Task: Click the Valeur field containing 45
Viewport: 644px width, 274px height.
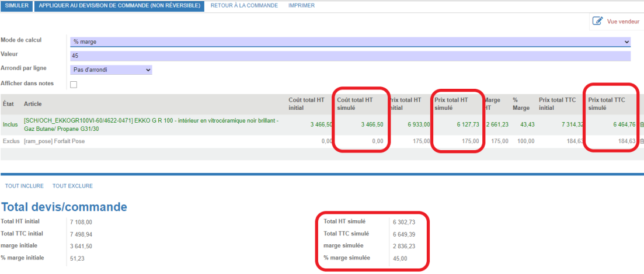Action: click(x=350, y=56)
